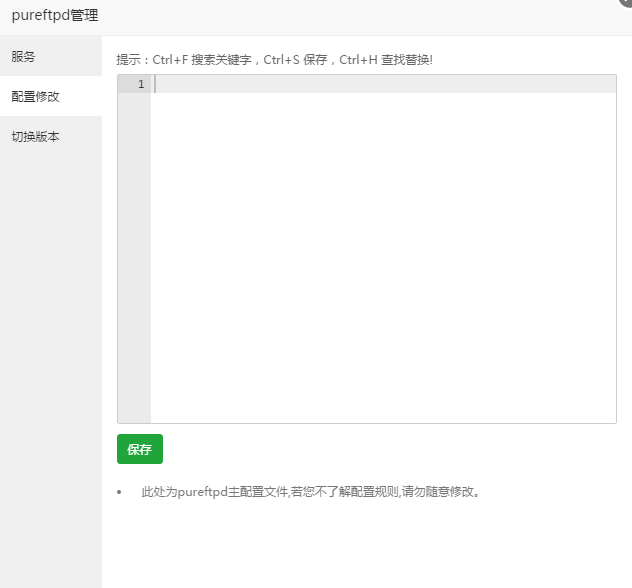Open the 服务 tab in sidebar
The width and height of the screenshot is (632, 588).
tap(51, 56)
